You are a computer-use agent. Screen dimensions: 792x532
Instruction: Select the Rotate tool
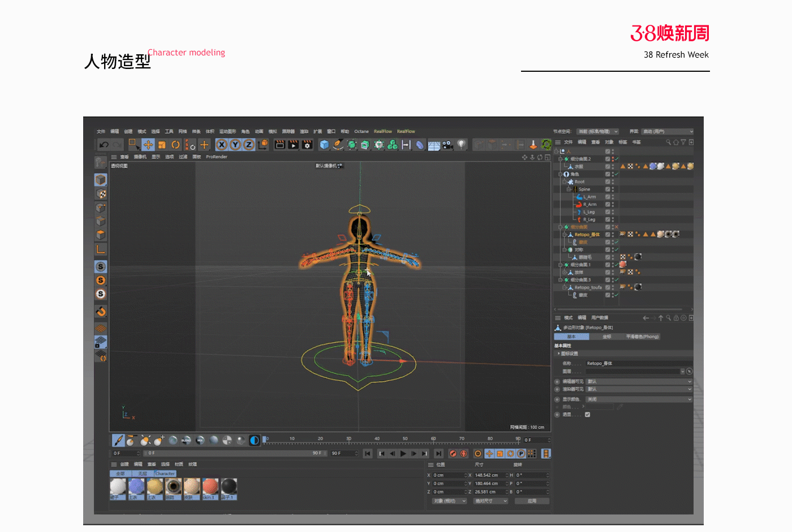pyautogui.click(x=175, y=145)
